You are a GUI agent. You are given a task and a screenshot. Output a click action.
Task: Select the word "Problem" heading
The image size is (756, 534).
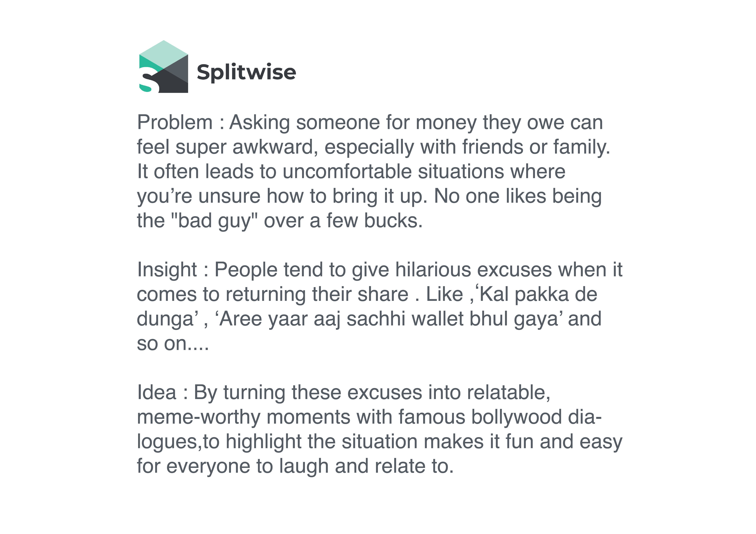[175, 122]
